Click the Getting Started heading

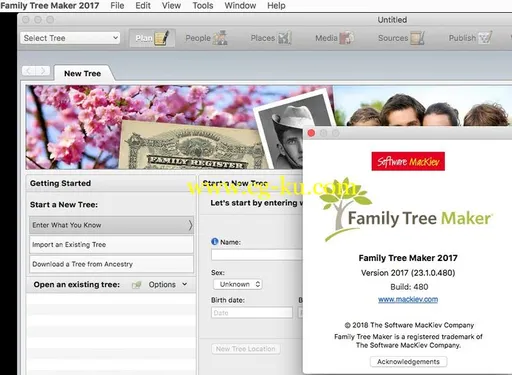point(60,183)
